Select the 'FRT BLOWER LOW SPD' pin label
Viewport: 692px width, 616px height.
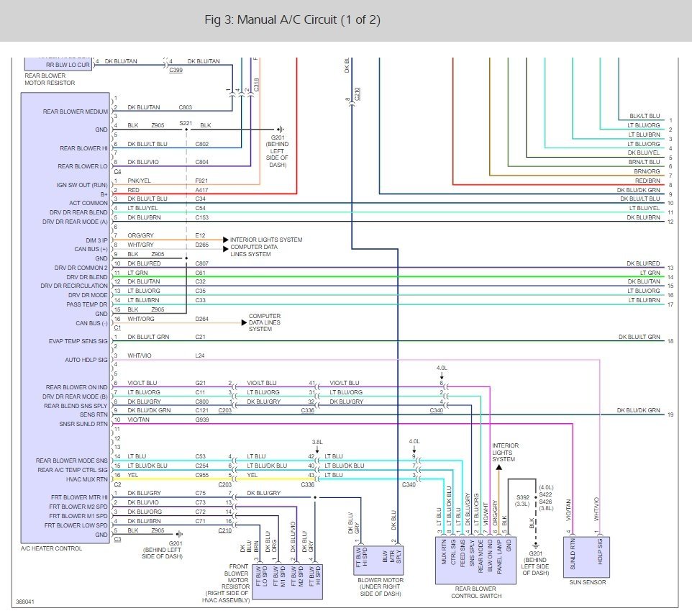point(76,525)
